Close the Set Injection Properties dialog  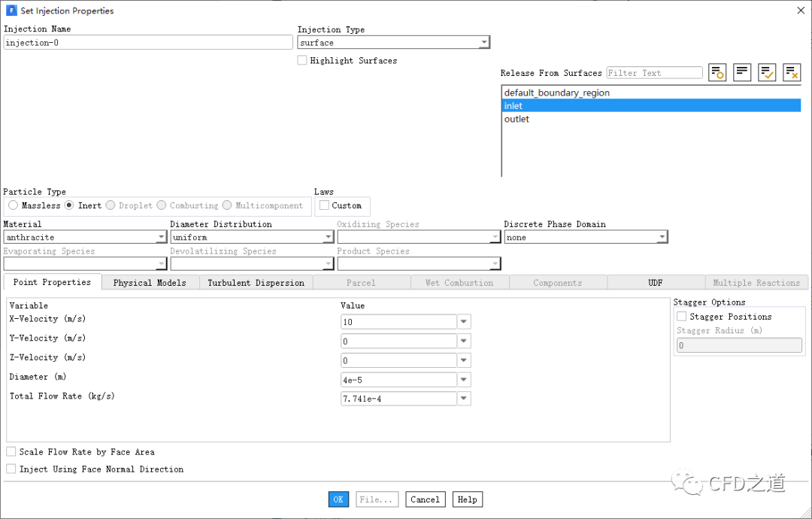pyautogui.click(x=800, y=11)
